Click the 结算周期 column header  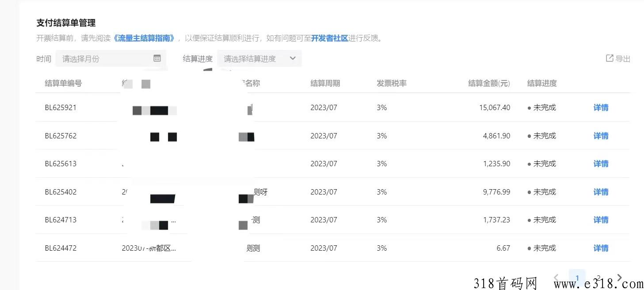[325, 83]
